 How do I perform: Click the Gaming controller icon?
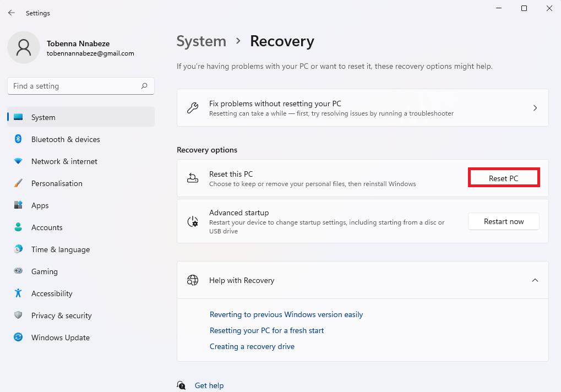pos(18,271)
